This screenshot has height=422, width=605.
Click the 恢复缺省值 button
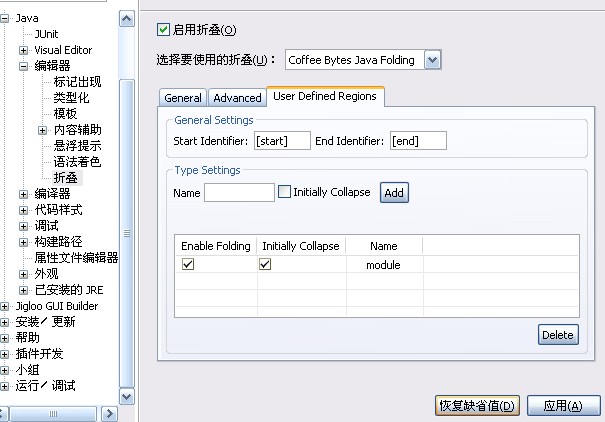point(477,405)
